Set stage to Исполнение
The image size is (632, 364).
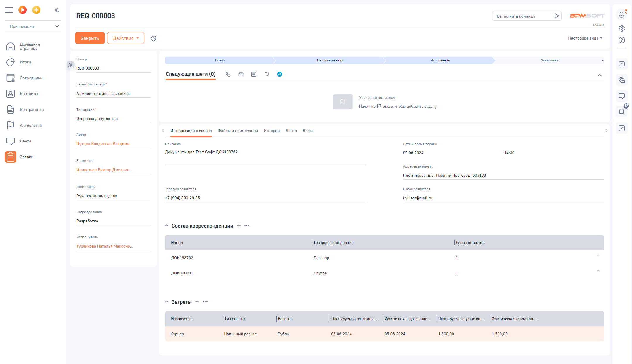pos(440,60)
